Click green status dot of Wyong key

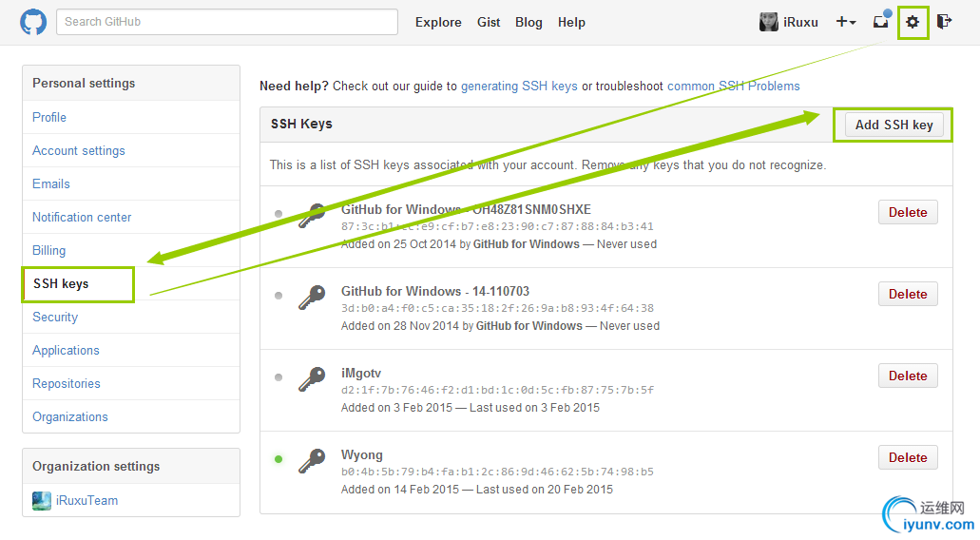(279, 459)
